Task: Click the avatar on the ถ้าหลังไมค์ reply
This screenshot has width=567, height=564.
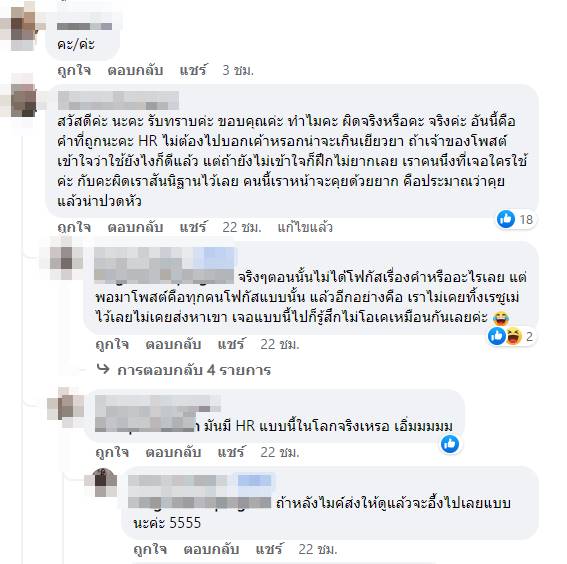Action: [102, 482]
